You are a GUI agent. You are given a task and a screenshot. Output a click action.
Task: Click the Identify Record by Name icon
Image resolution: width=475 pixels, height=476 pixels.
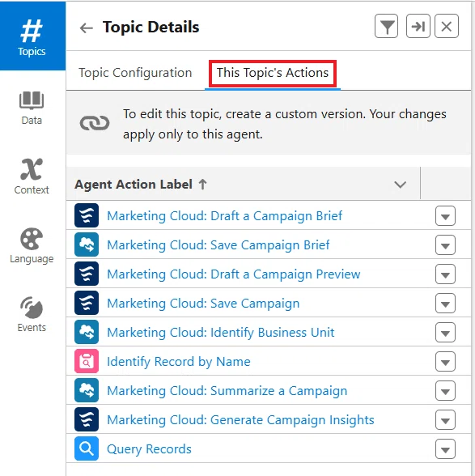pyautogui.click(x=87, y=361)
